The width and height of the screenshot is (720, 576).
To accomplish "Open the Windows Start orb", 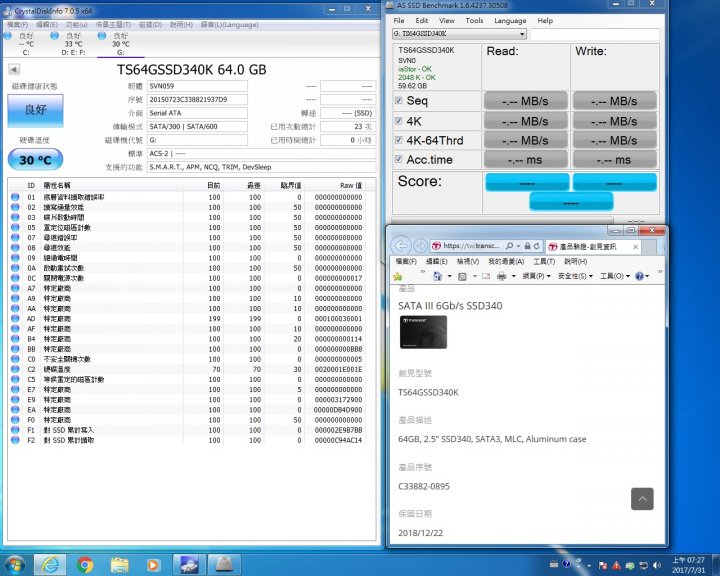I will [14, 565].
